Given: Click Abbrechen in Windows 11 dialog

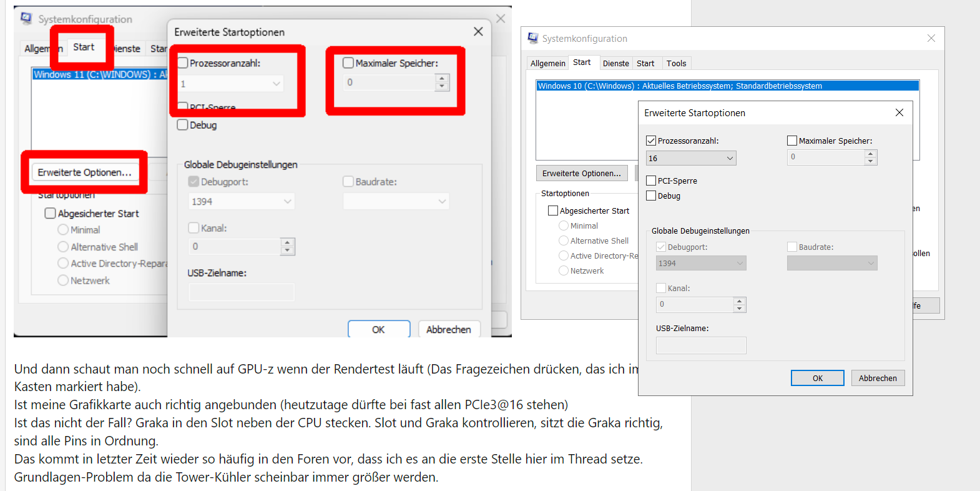Looking at the screenshot, I should (449, 329).
